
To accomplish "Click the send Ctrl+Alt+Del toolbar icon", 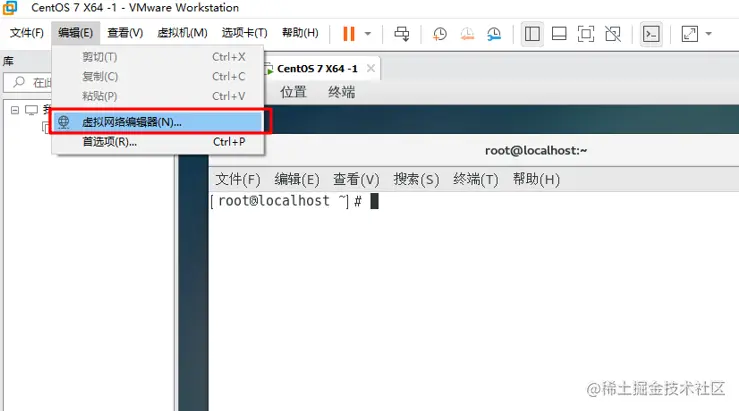I will click(x=402, y=33).
